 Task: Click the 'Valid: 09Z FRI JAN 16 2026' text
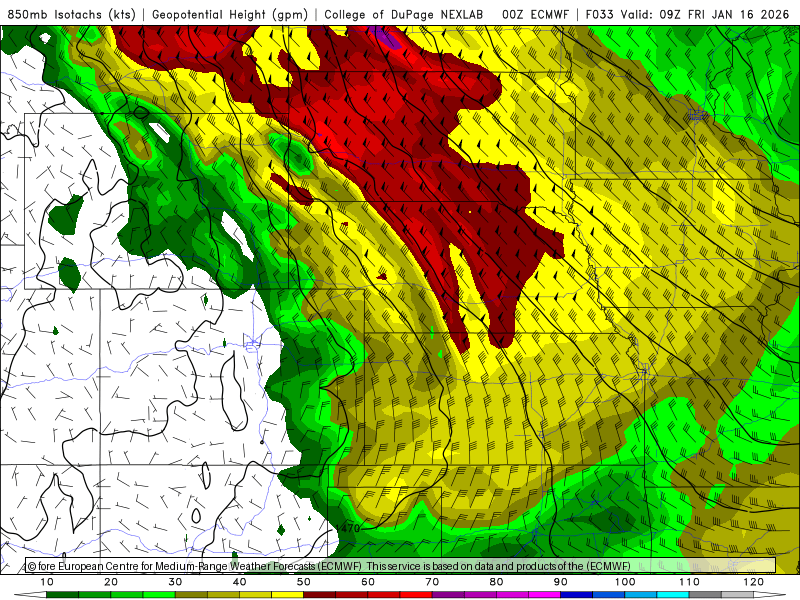coord(705,15)
